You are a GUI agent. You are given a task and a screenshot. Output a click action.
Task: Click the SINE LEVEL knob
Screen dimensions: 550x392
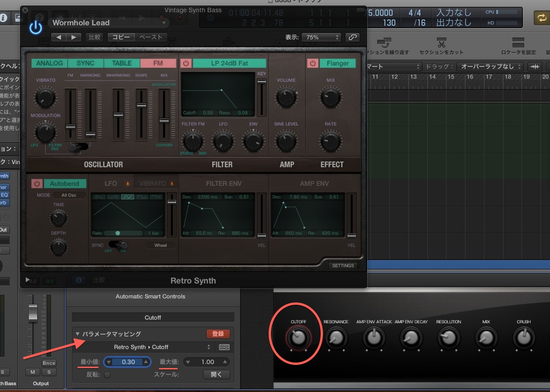pos(286,142)
